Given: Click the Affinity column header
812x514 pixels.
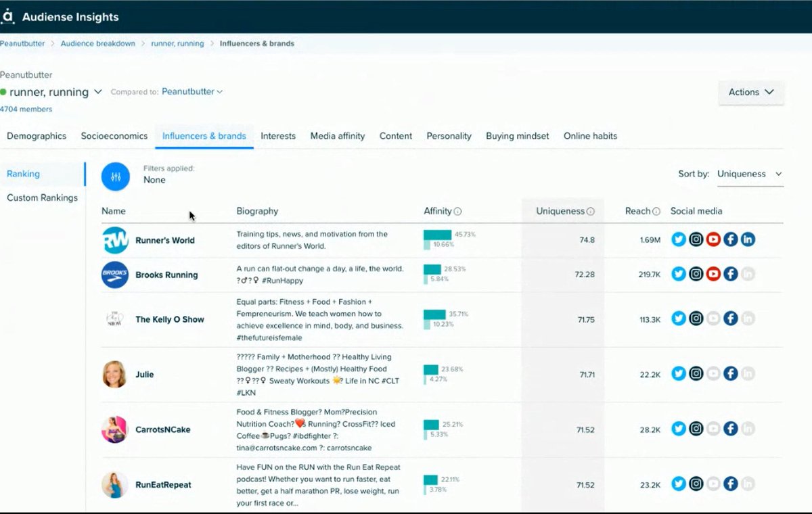Looking at the screenshot, I should point(438,211).
